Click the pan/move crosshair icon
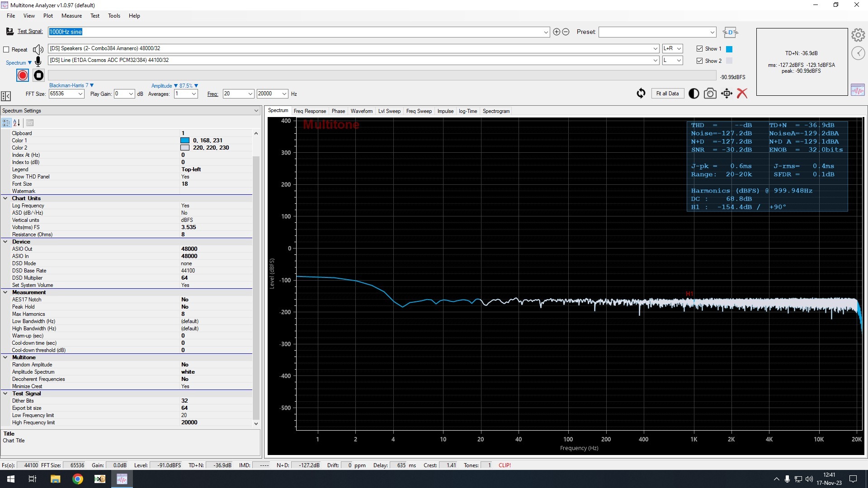Screen dimensions: 868x488 click(726, 94)
